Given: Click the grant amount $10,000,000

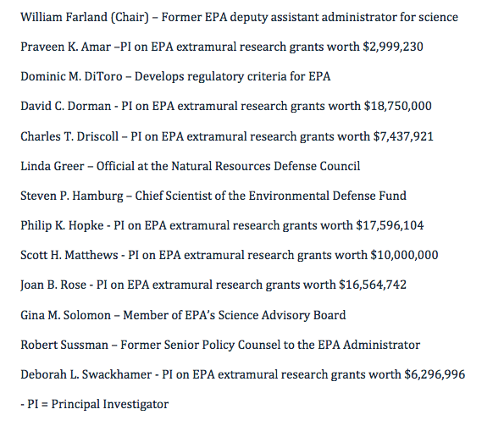Looking at the screenshot, I should [x=404, y=255].
